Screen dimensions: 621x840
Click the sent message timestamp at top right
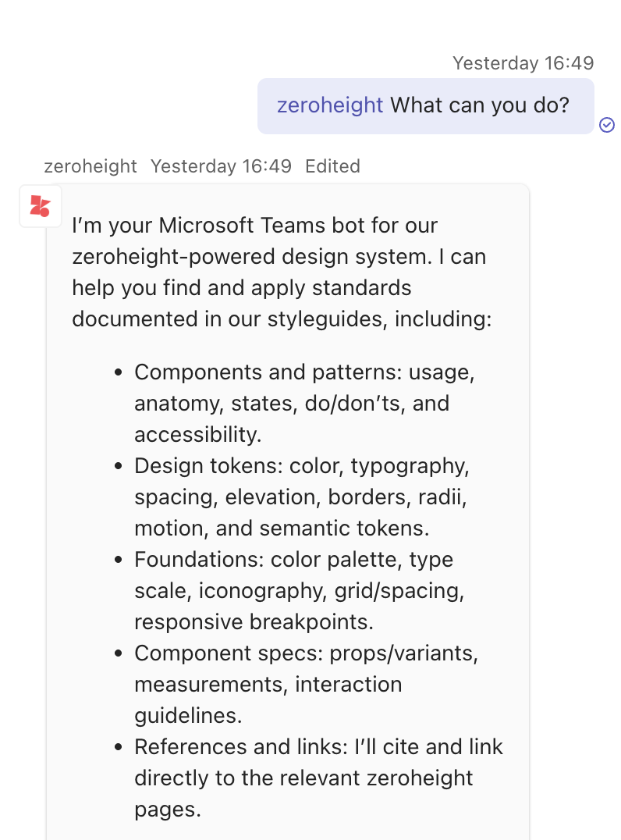tap(523, 63)
